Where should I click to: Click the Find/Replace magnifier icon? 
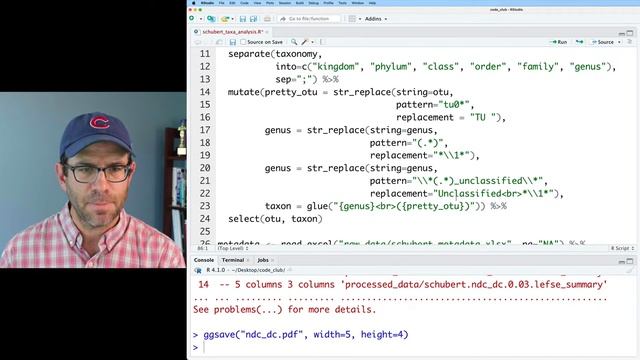click(294, 42)
